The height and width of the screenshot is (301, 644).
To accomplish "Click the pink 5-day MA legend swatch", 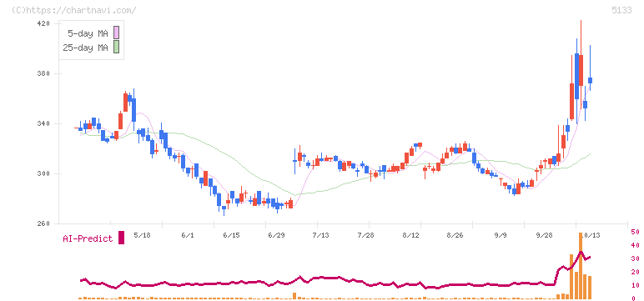I will point(117,33).
